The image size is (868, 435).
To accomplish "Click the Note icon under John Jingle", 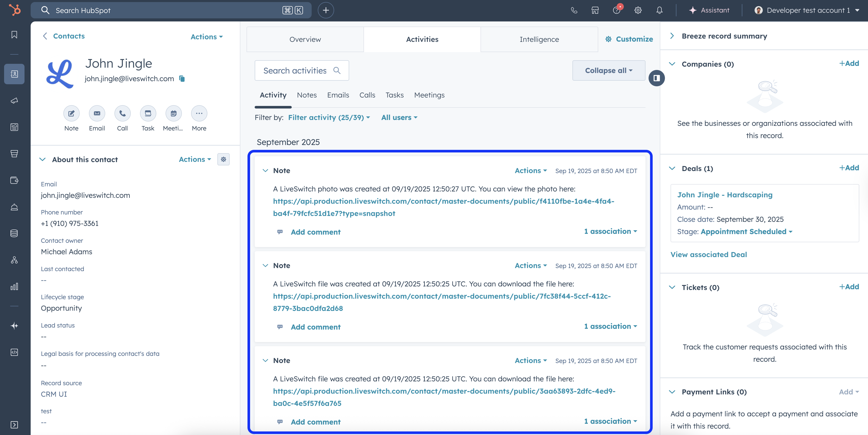I will pyautogui.click(x=72, y=113).
